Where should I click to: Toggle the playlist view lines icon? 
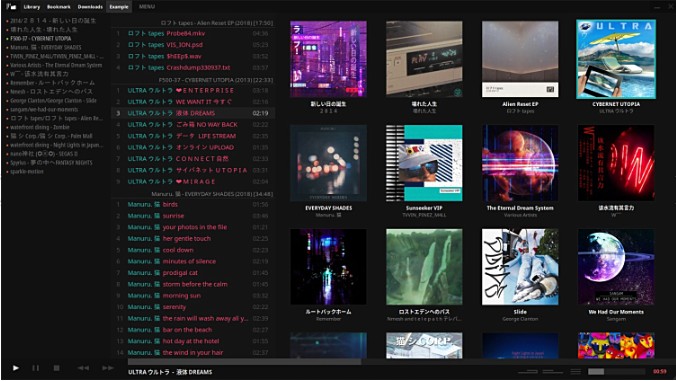coord(576,371)
